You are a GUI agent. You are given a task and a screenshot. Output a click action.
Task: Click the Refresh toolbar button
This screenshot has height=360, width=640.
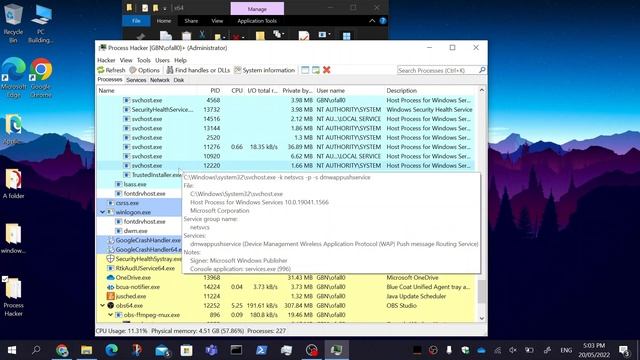coord(111,70)
